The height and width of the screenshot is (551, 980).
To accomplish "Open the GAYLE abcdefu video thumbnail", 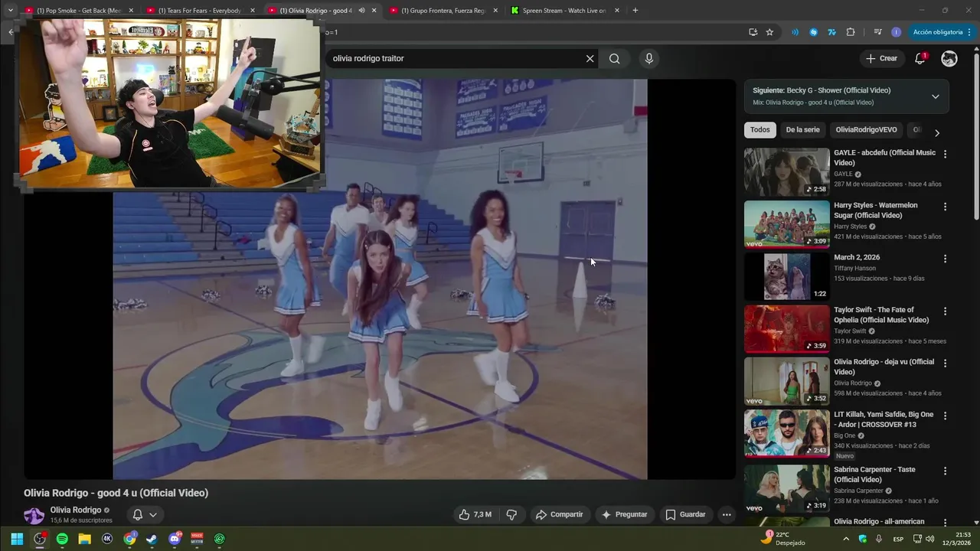I will coord(786,172).
